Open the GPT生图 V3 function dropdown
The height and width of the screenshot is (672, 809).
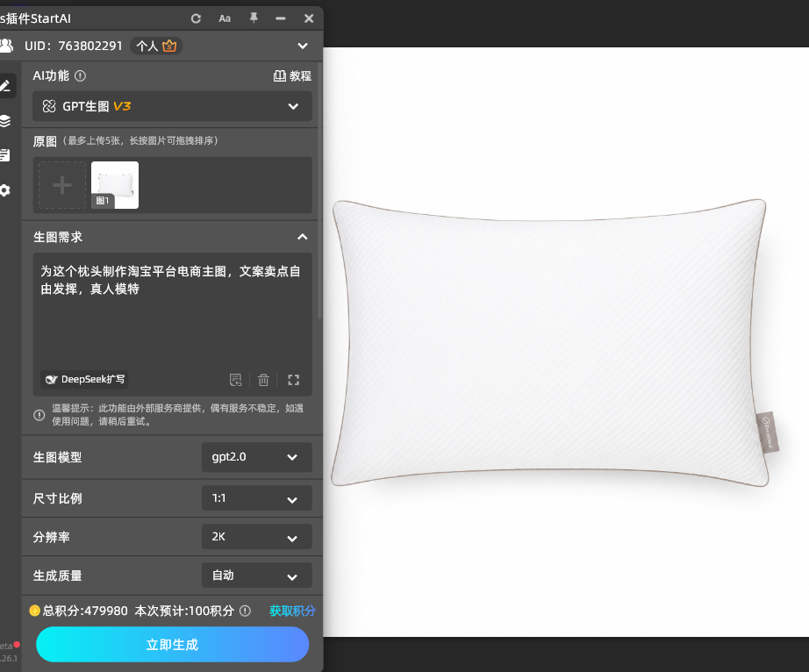(172, 106)
